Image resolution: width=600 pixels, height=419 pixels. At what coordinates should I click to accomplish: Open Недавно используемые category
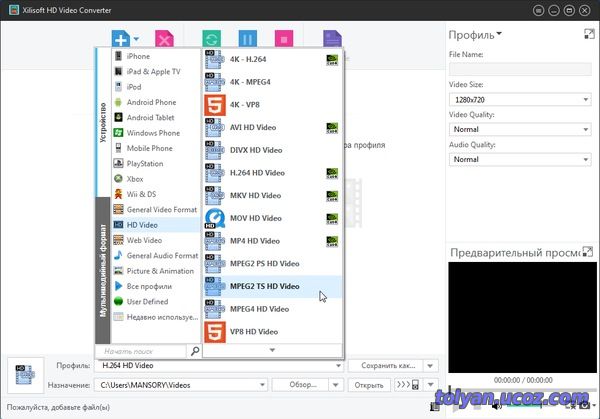click(156, 317)
